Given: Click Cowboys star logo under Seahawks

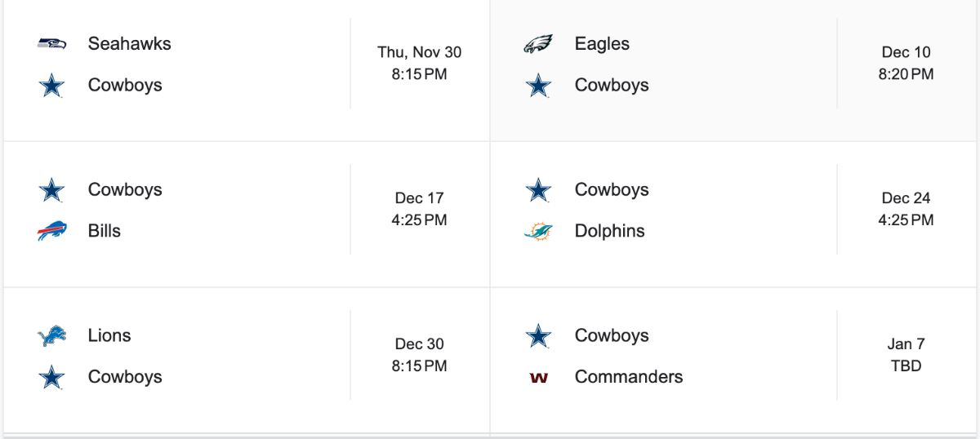Looking at the screenshot, I should [51, 85].
